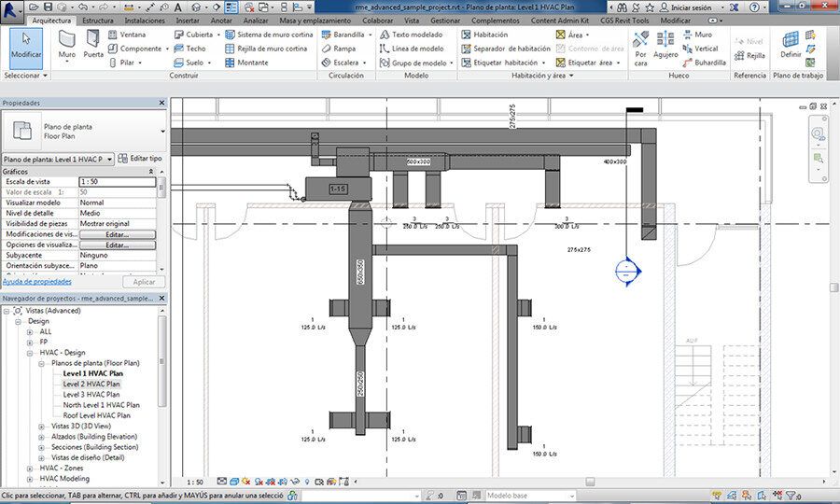Click the Escala de vista value field
This screenshot has width=840, height=504.
click(x=116, y=181)
